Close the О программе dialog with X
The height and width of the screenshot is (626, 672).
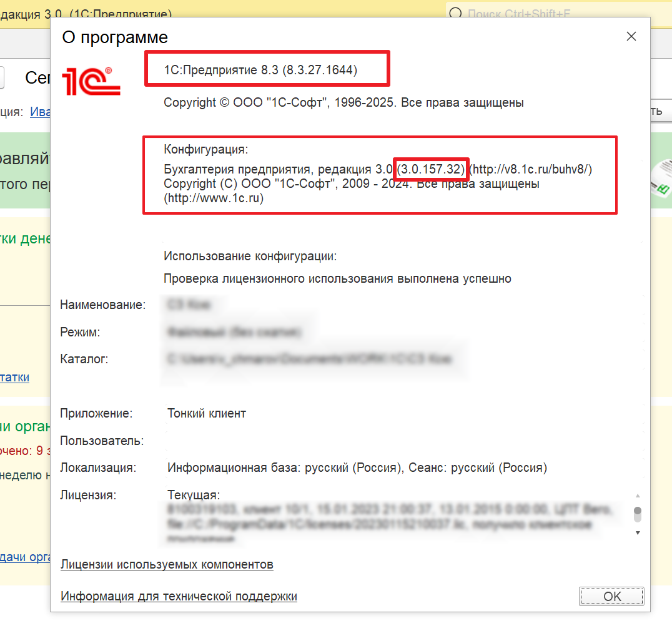pyautogui.click(x=631, y=36)
